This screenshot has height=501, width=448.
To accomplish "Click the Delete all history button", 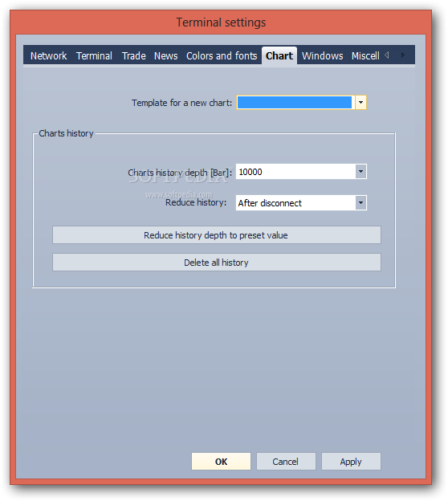I will tap(217, 263).
